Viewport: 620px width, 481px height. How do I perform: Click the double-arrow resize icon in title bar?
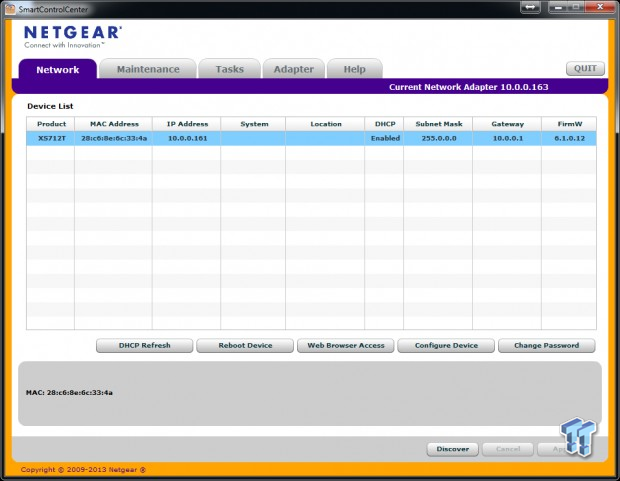[x=530, y=7]
